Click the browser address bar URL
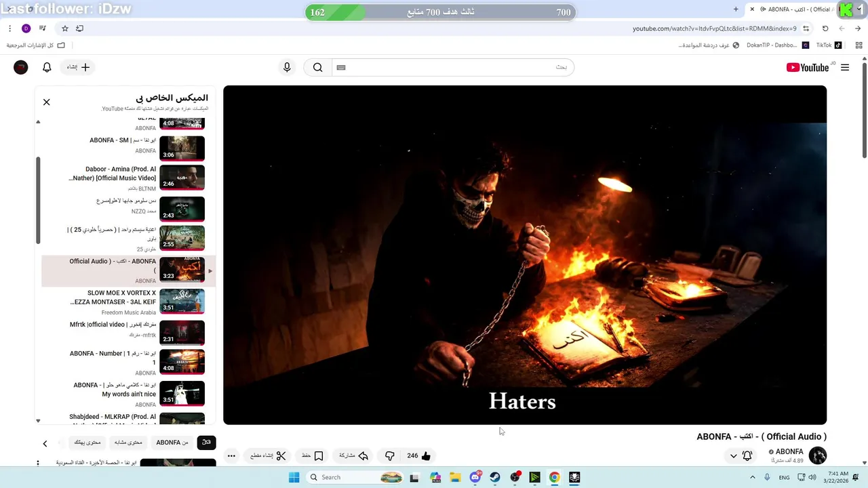 click(714, 28)
